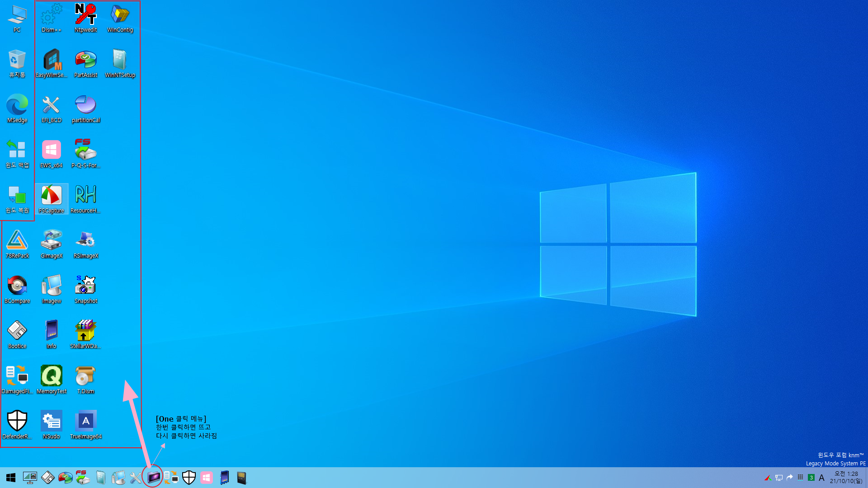Open StellarWDa... desktop icon

point(86,335)
